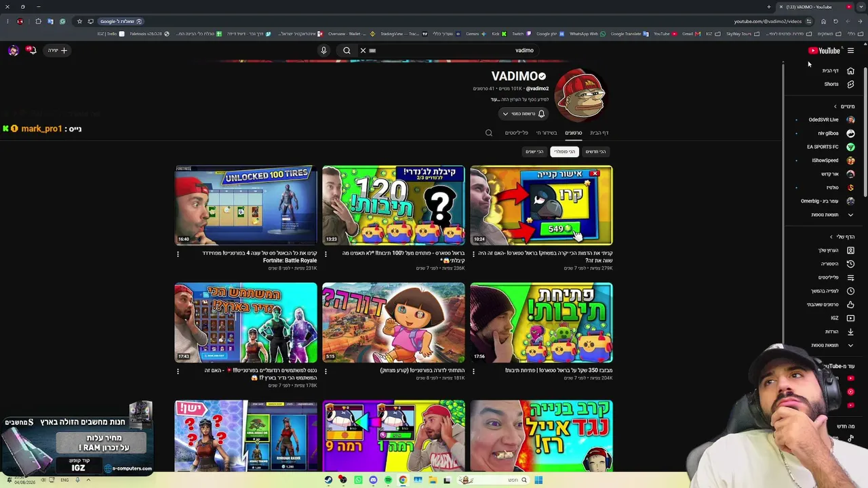
Task: Open the 5:15 Dora Fortnite video
Action: 393,323
